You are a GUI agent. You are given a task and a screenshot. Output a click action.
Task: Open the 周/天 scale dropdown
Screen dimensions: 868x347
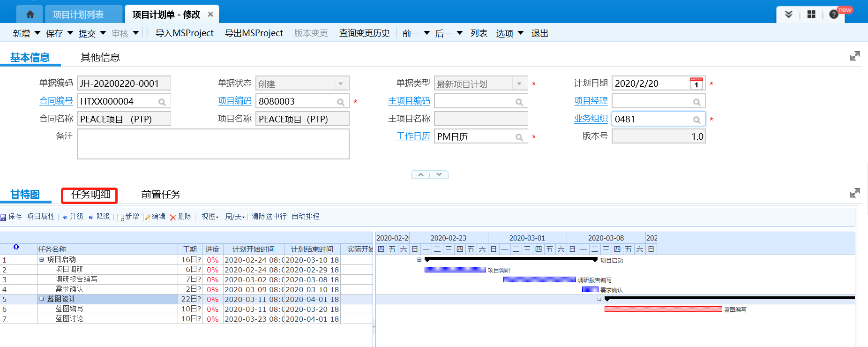point(235,217)
